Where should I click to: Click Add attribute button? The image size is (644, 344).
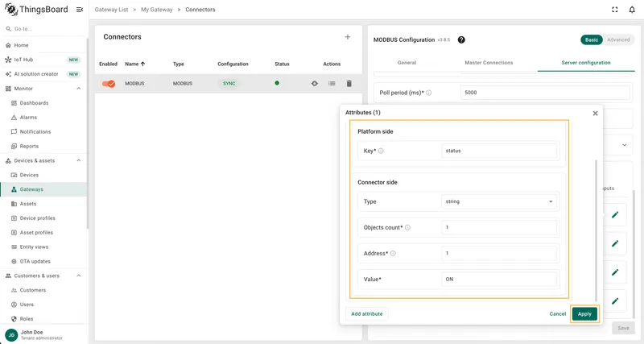[x=367, y=314]
